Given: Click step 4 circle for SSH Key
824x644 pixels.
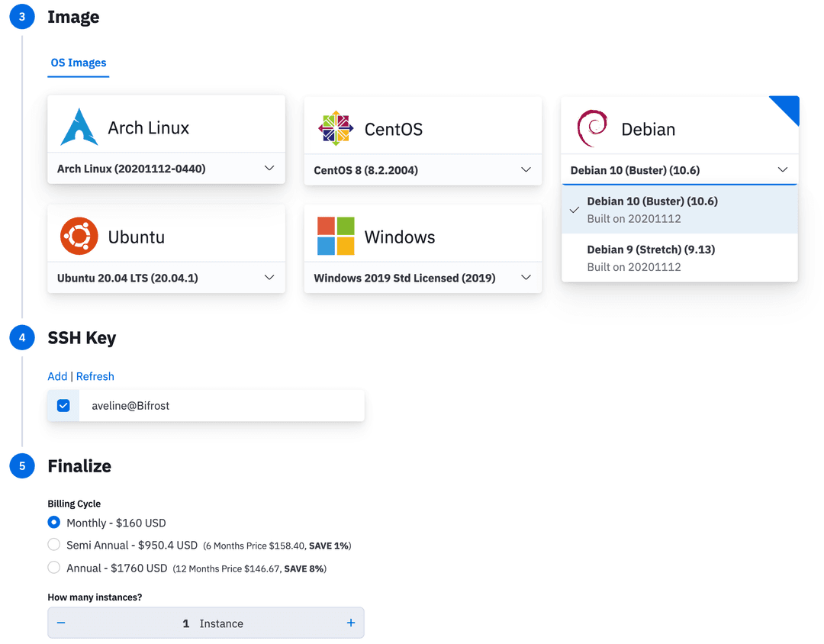Looking at the screenshot, I should pos(22,337).
